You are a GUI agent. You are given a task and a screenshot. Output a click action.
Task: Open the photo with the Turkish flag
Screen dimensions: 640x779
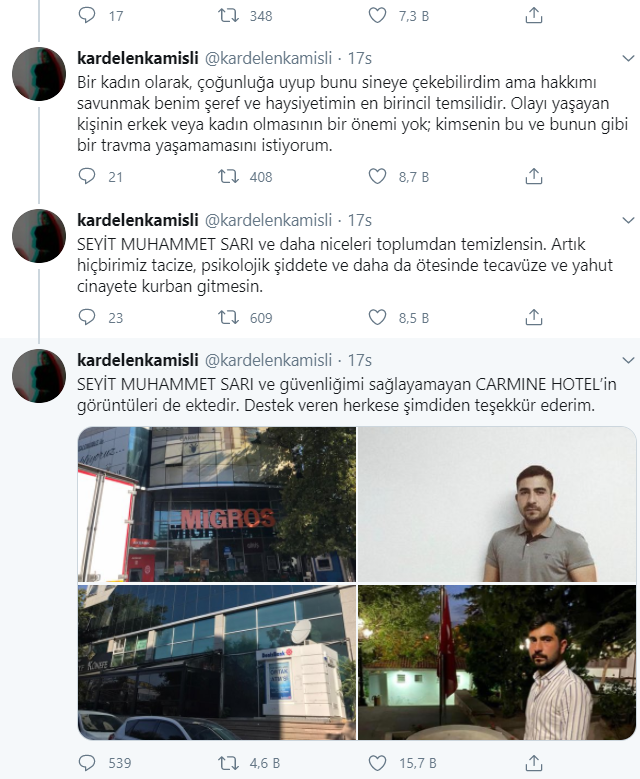[x=497, y=662]
